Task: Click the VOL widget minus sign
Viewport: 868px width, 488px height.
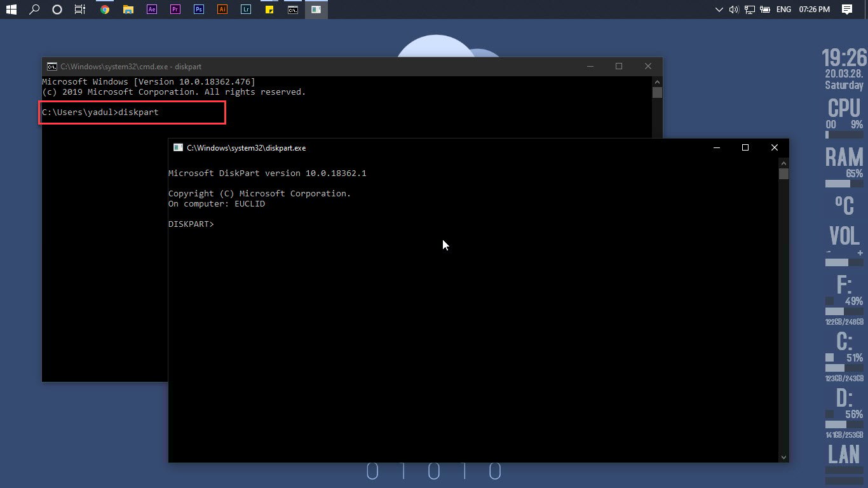Action: 829,253
